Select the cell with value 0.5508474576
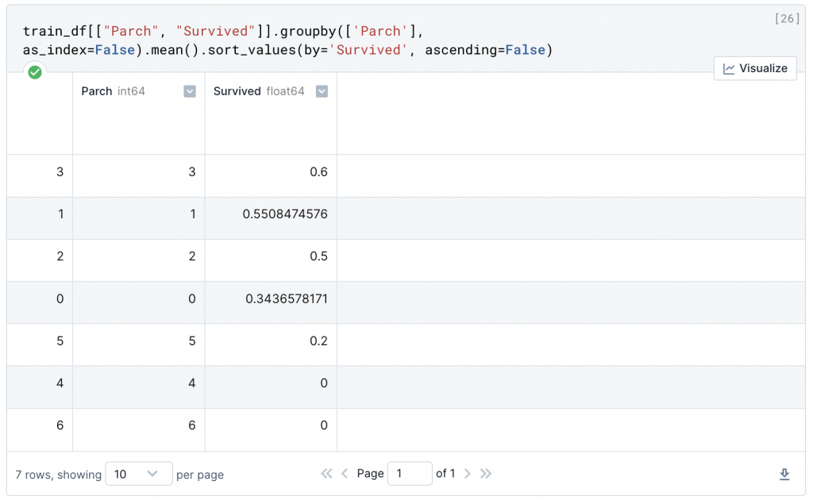The width and height of the screenshot is (813, 504). point(285,214)
